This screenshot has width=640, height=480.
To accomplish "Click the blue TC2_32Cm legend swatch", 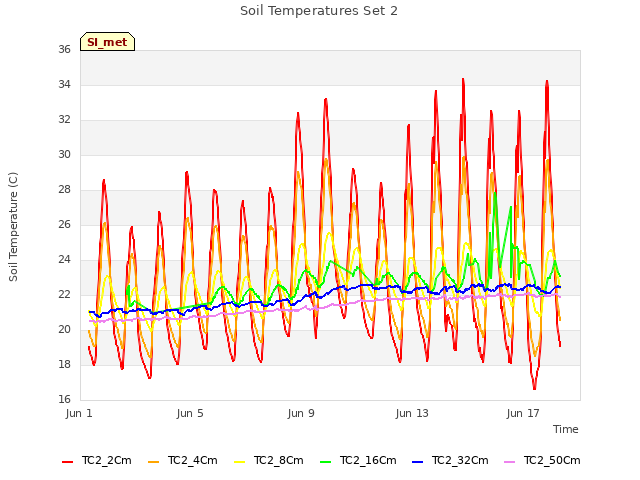I will (418, 462).
